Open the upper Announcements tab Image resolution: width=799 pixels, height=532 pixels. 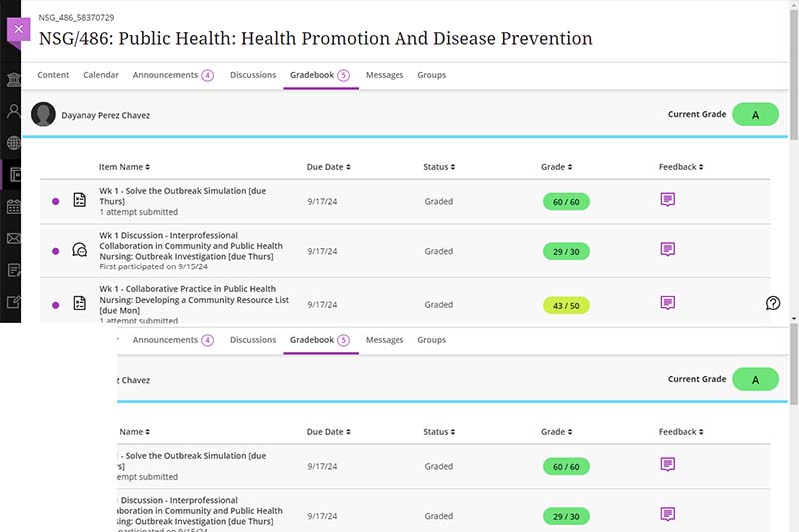pos(165,75)
